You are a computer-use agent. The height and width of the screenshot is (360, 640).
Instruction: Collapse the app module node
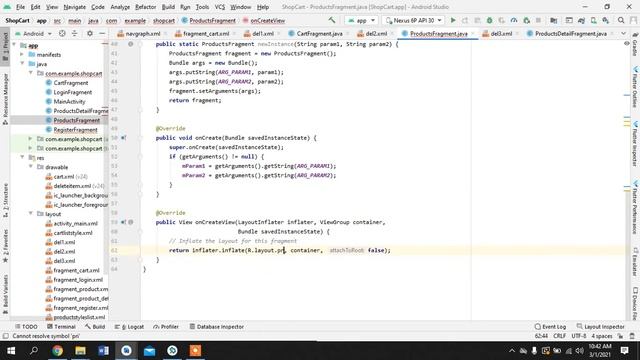click(14, 45)
